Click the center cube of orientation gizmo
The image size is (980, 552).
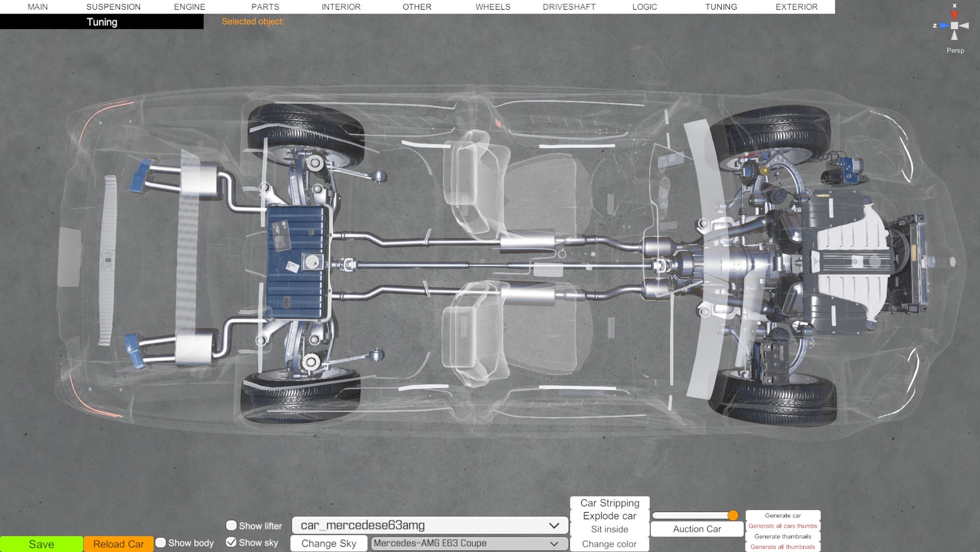click(x=954, y=26)
